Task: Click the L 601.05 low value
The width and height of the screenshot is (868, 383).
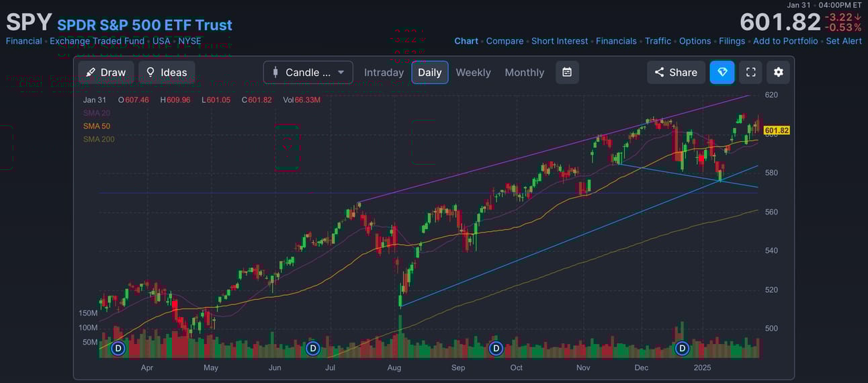Action: [216, 99]
